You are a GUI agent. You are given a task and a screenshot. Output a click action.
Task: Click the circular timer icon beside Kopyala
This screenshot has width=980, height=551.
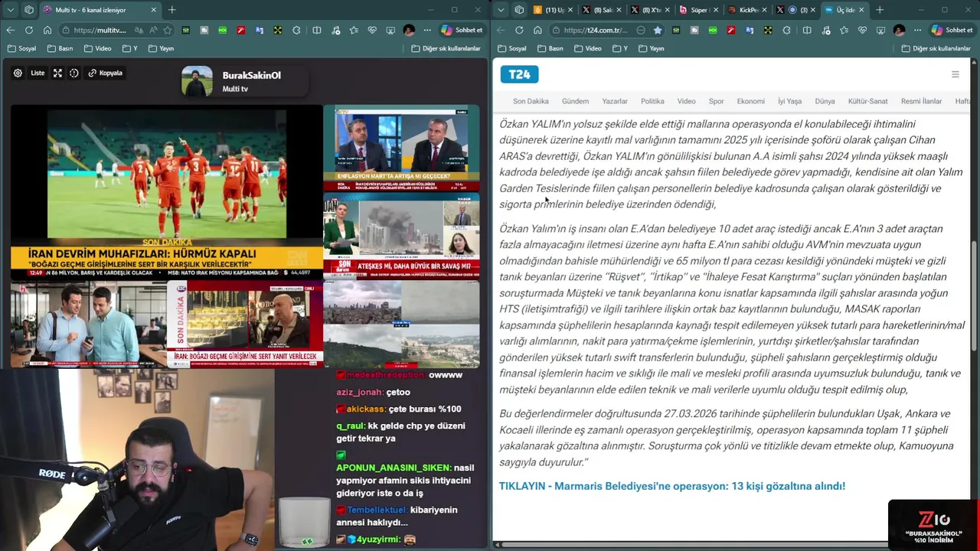point(74,73)
